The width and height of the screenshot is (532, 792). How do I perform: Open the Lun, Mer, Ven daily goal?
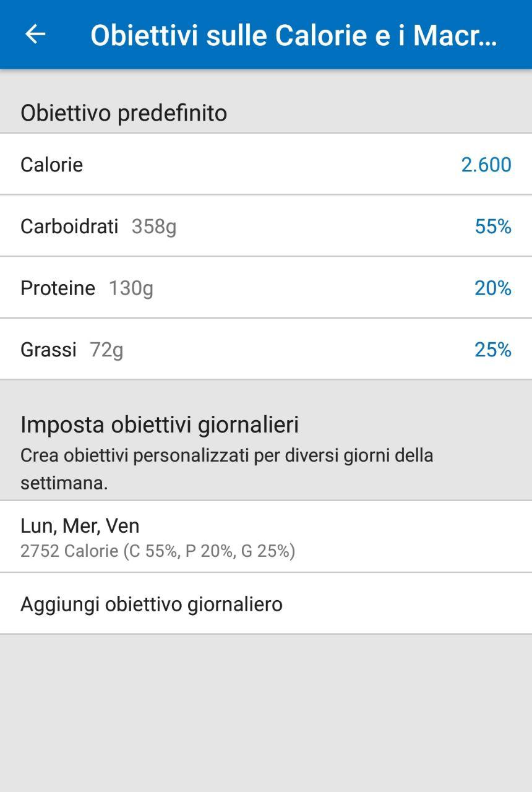click(80, 526)
